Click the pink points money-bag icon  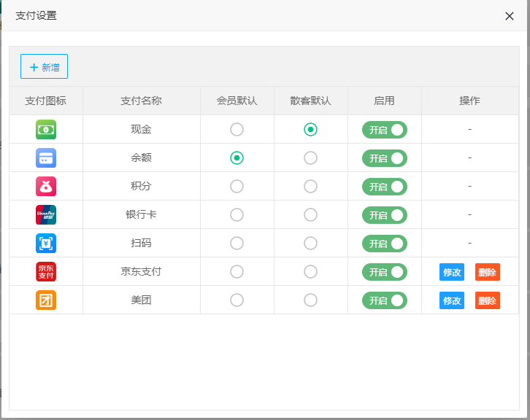point(46,187)
